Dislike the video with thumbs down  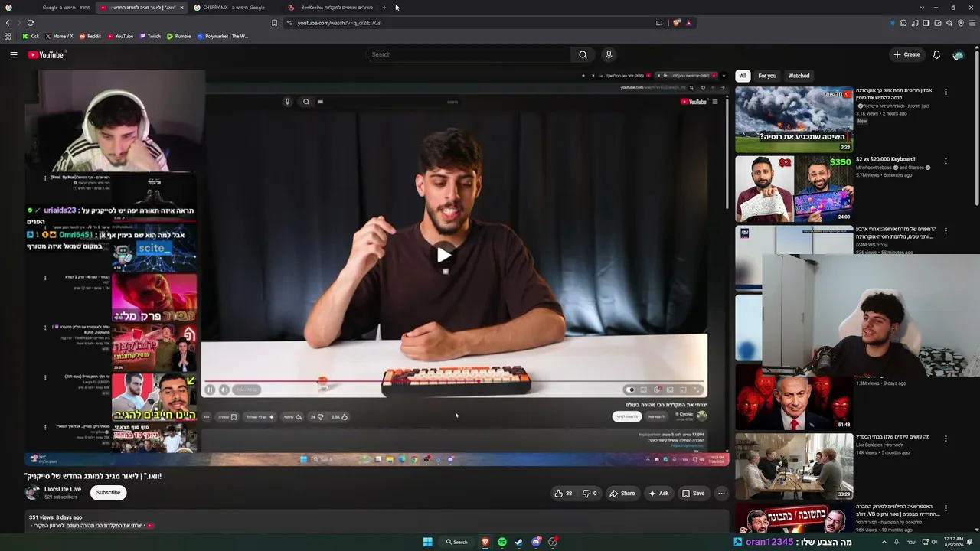coord(590,494)
